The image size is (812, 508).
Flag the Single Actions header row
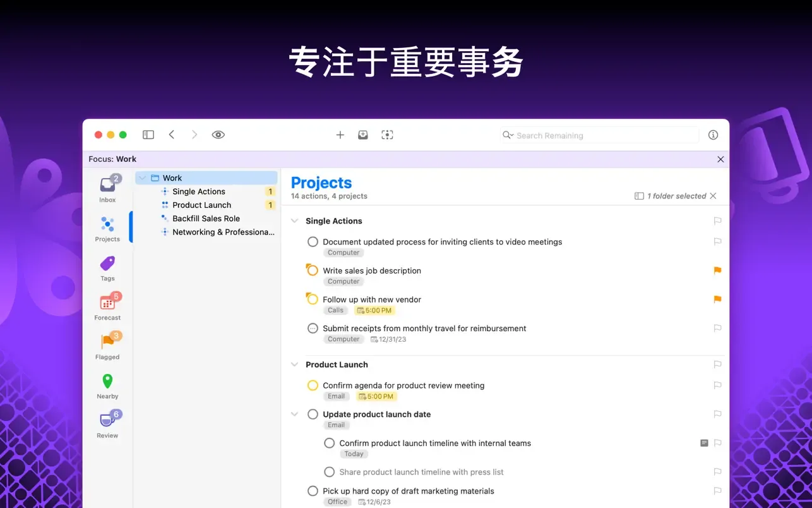[717, 221]
